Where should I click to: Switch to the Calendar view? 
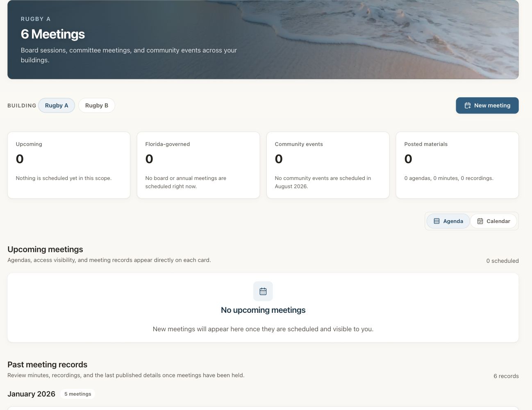[x=493, y=221]
